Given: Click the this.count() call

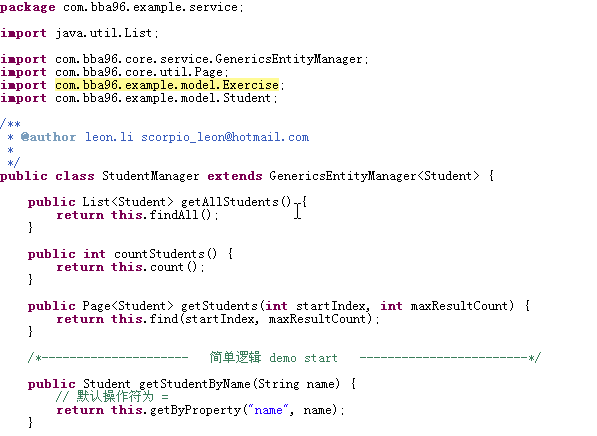Looking at the screenshot, I should coord(154,267).
